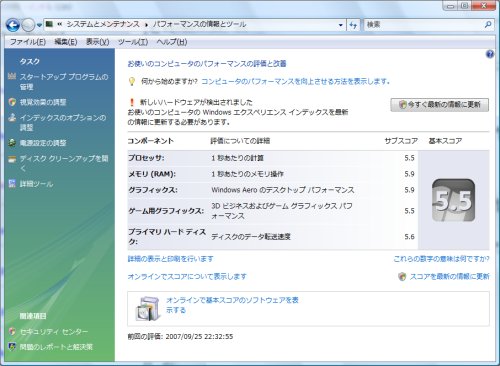Open the ツール(T) menu
Image resolution: width=500 pixels, height=366 pixels.
pos(133,42)
